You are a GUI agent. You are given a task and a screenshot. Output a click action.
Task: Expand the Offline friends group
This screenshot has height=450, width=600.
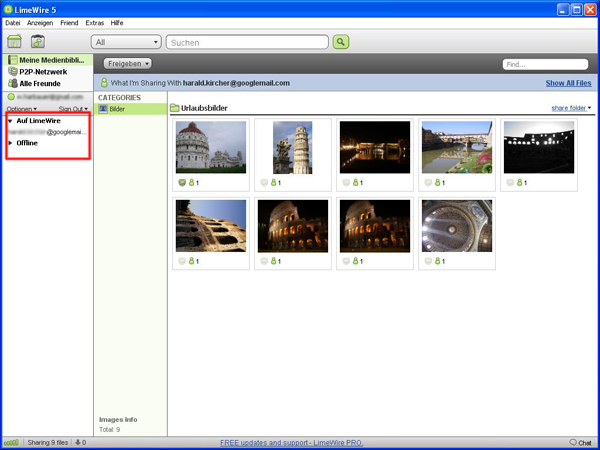click(10, 143)
